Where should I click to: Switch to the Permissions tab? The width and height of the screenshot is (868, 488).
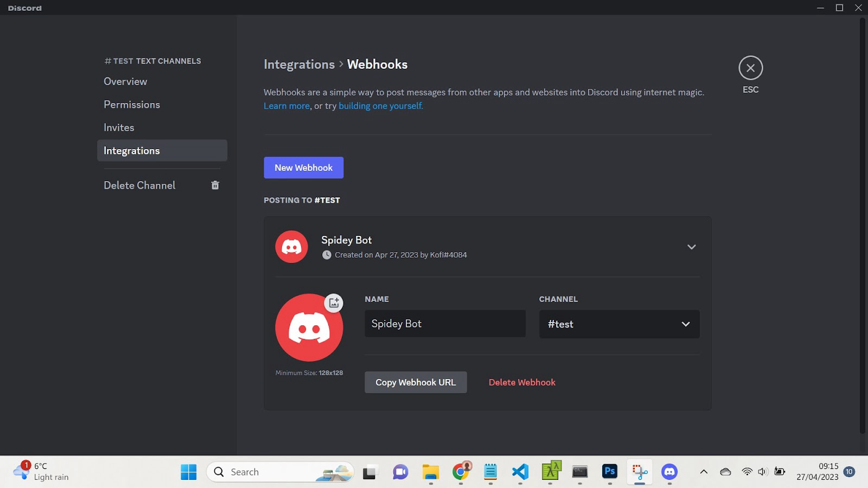pyautogui.click(x=132, y=105)
